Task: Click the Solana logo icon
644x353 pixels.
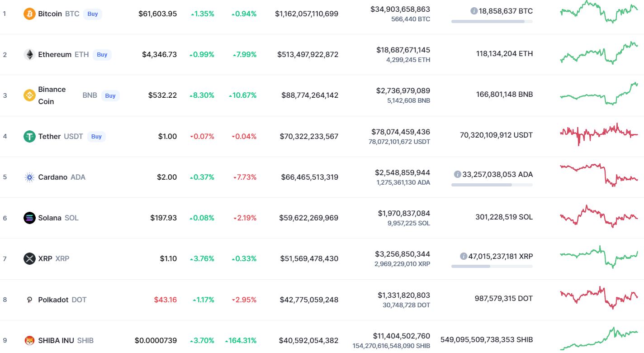Action: point(29,218)
